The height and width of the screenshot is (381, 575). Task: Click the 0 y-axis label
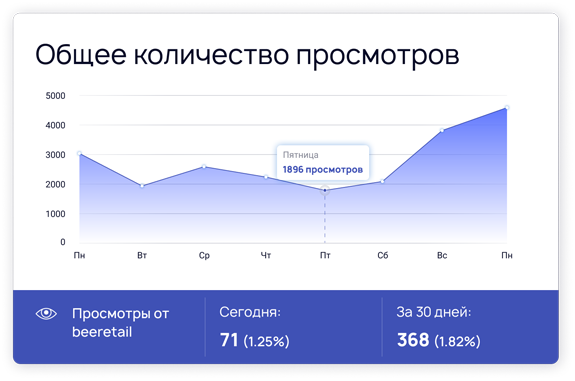[x=63, y=242]
